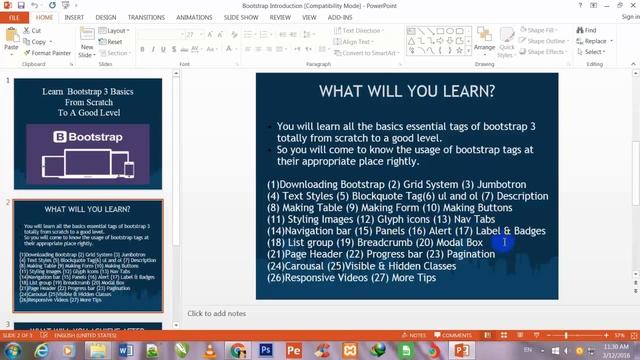Screen dimensions: 640x360
Task: Select the rectangle shape in gallery
Action: pos(440,31)
